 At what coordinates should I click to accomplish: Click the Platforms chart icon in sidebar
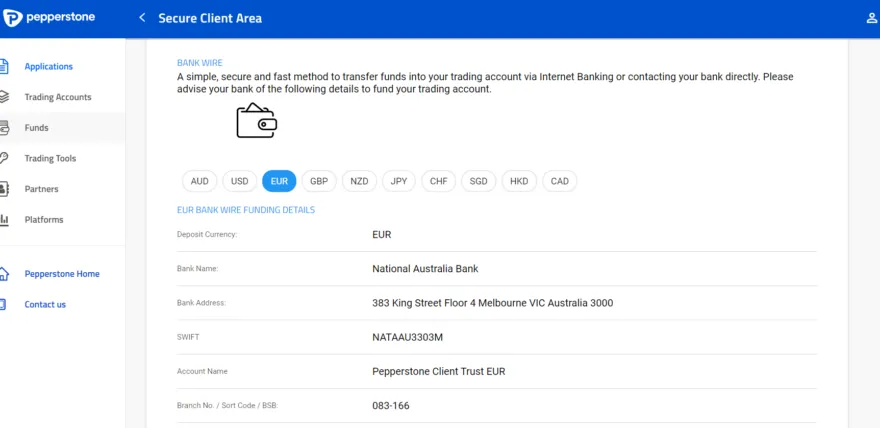tap(4, 219)
